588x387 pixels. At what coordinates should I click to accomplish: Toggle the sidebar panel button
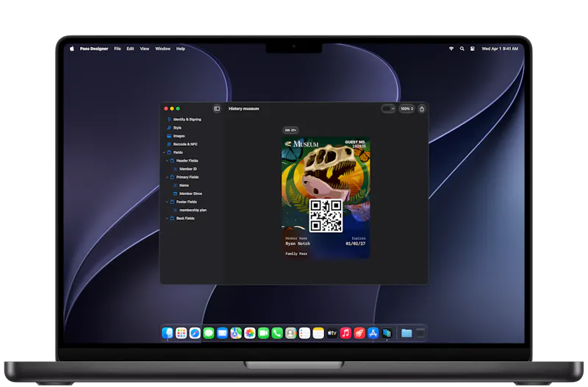click(217, 109)
